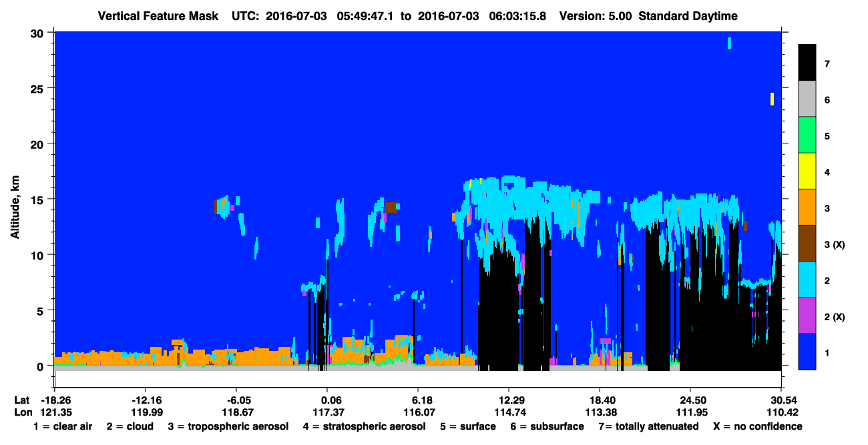Screen dimensions: 868x445
Task: Click the '5 = surface' legend text
Action: coord(467,426)
